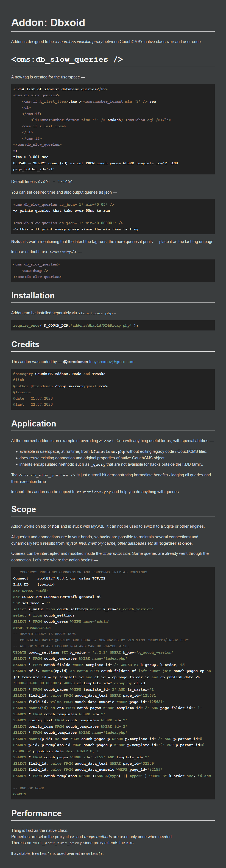226x868 pixels.
Task: Click the "time > 0.001 sec" output line
Action: coord(31,157)
